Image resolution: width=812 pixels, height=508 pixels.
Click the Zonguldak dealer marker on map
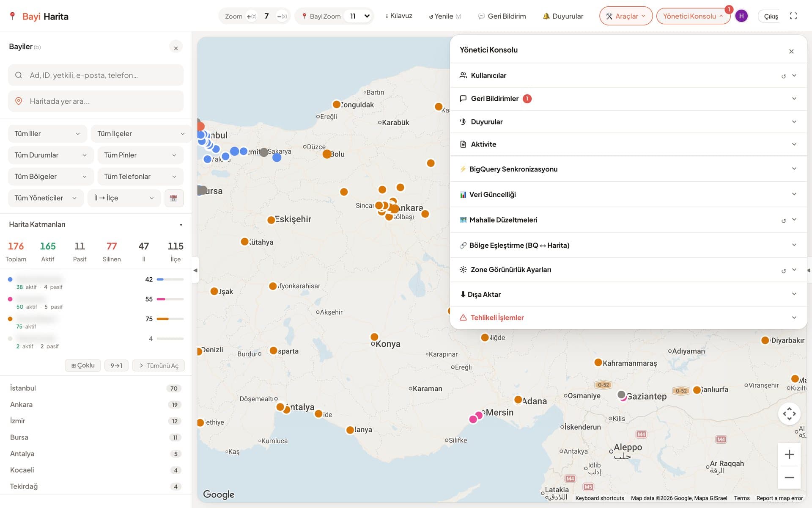[x=337, y=104]
